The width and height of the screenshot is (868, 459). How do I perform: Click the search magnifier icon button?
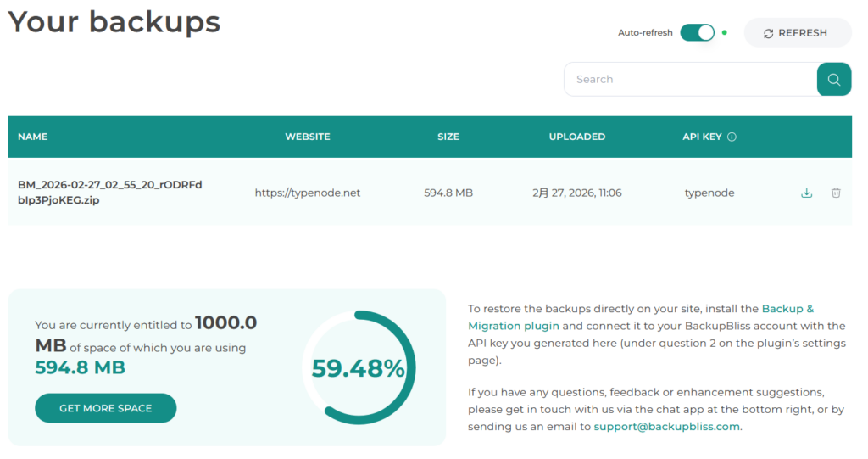tap(834, 80)
